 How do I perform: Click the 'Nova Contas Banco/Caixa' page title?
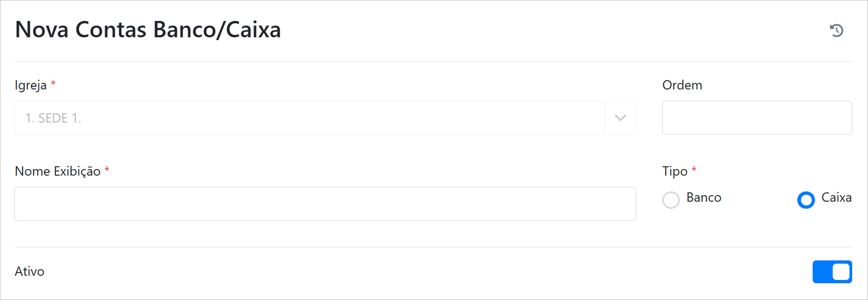click(x=148, y=30)
